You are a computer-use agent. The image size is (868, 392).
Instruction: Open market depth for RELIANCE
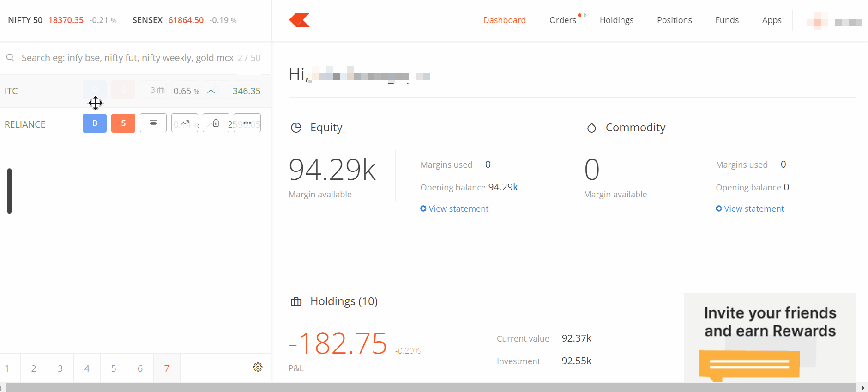pyautogui.click(x=153, y=123)
